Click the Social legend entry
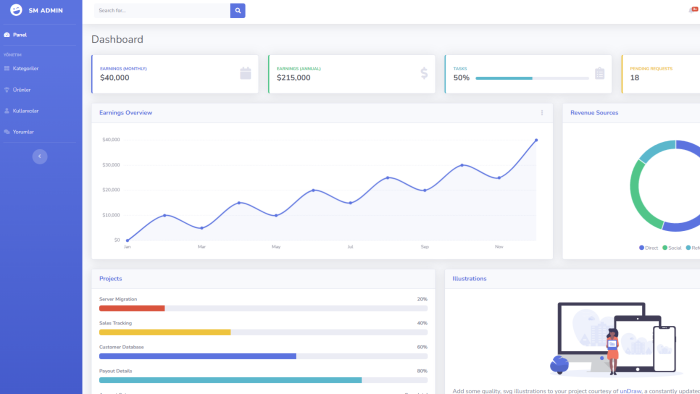Viewport: 700px width, 394px height. (x=672, y=248)
